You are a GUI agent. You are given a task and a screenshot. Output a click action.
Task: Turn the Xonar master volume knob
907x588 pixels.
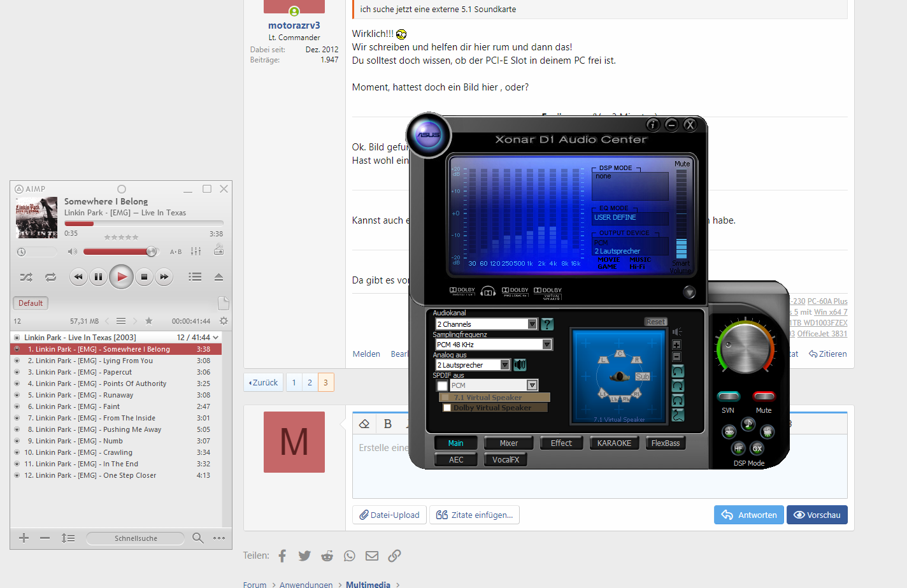click(x=746, y=348)
